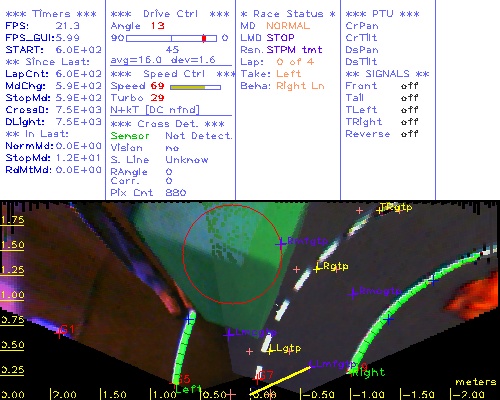Click the yellow steering direction line
The height and width of the screenshot is (400, 500).
point(281,381)
